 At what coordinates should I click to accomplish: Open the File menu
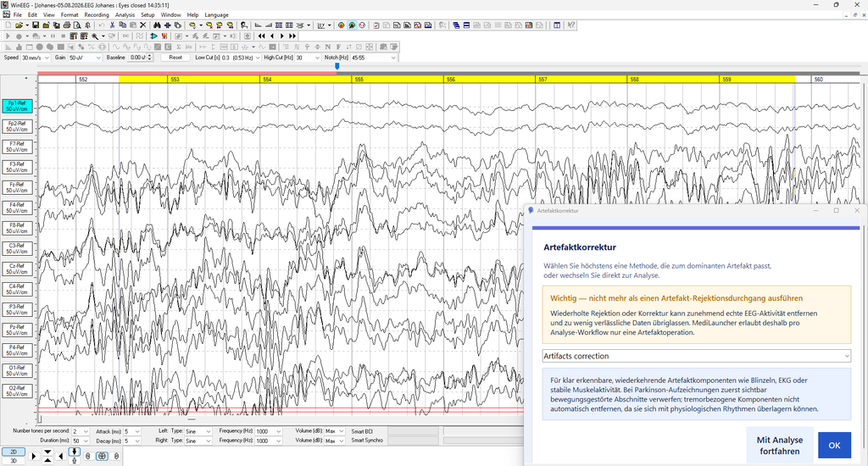(18, 15)
